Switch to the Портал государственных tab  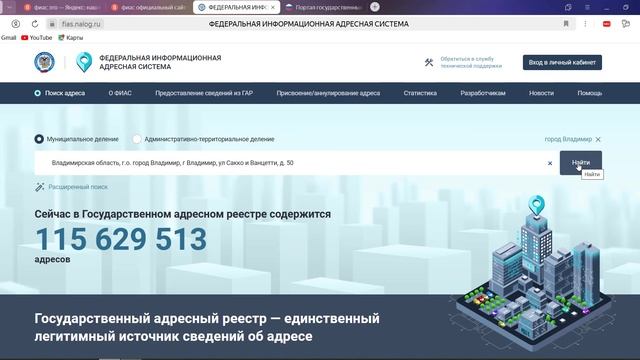coord(324,7)
